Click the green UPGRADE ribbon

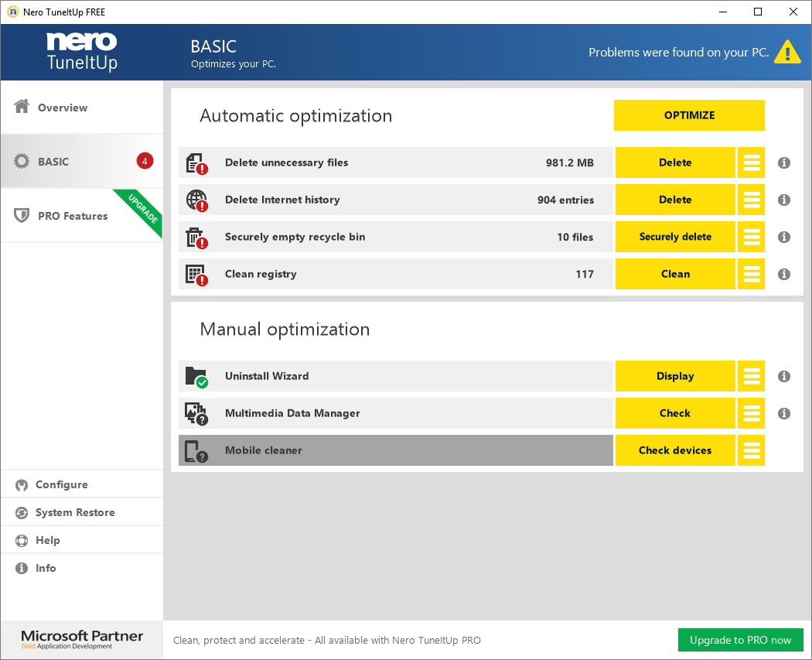143,209
